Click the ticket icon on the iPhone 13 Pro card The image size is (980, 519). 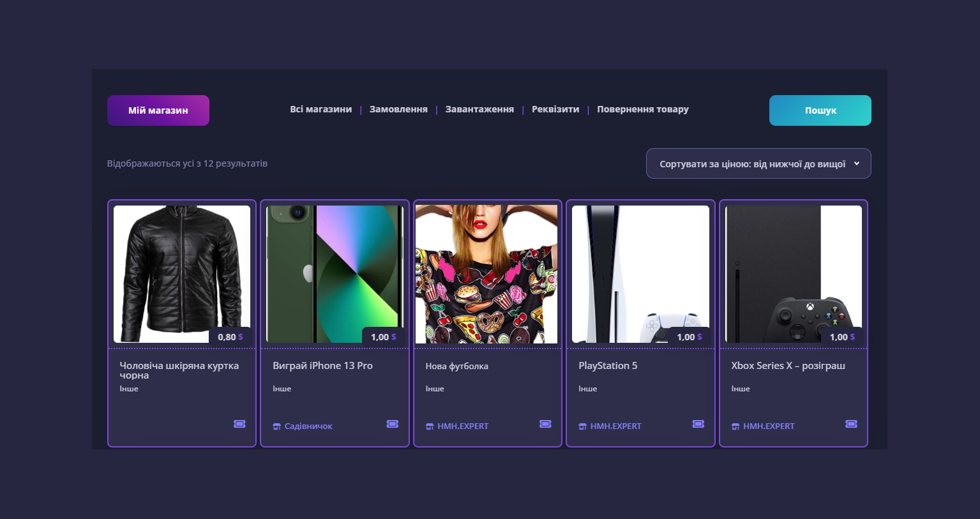point(393,424)
